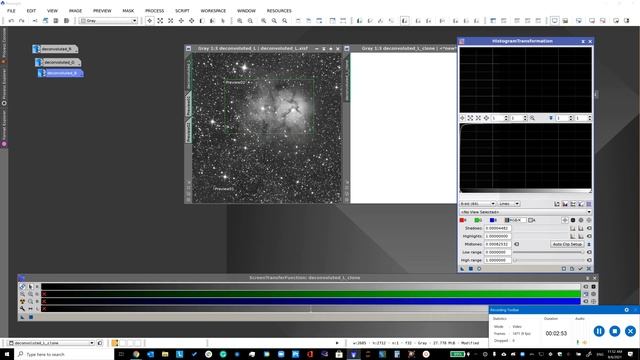Open the histogram Lines plot-style dropdown
The width and height of the screenshot is (640, 360).
click(x=509, y=204)
